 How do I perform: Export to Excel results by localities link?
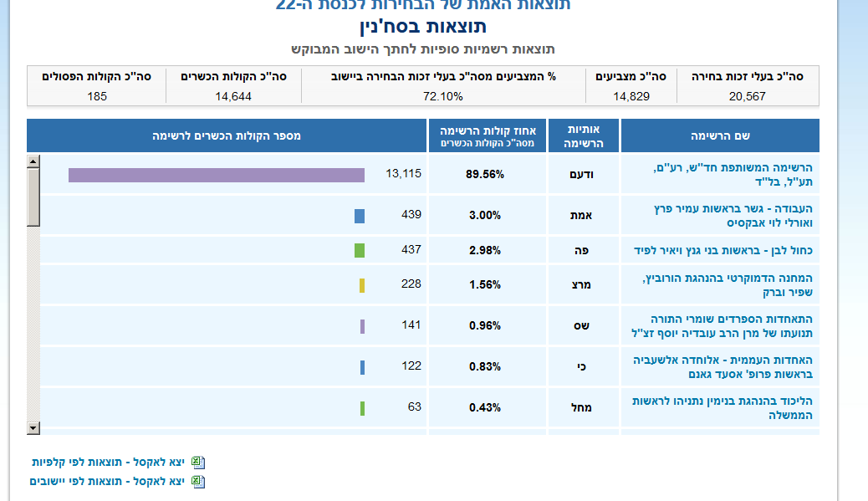coord(107,482)
